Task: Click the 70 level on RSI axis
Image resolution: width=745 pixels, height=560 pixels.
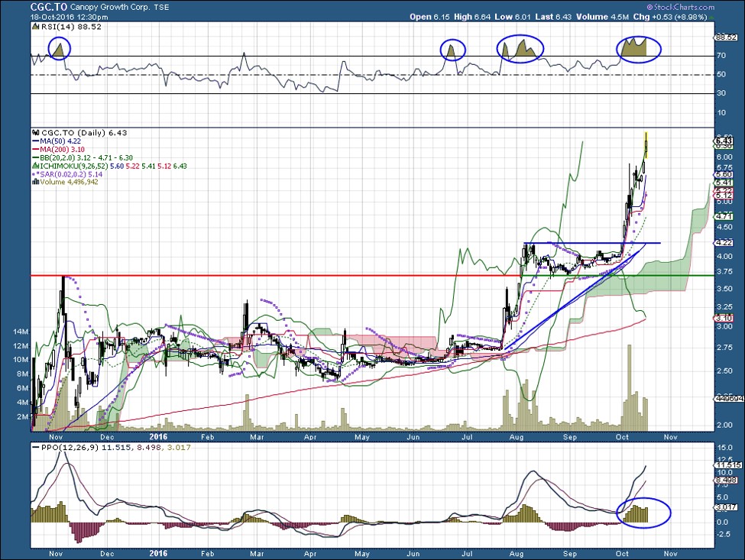Action: coord(721,56)
